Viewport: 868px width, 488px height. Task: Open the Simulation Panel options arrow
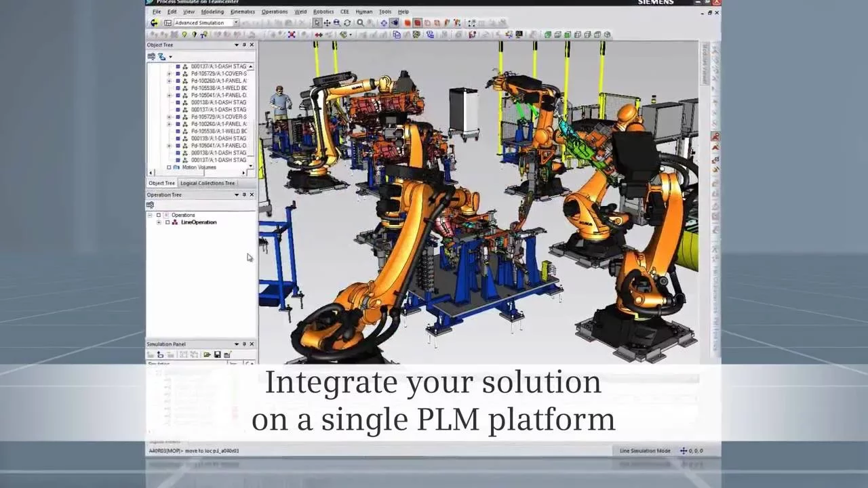click(x=237, y=344)
